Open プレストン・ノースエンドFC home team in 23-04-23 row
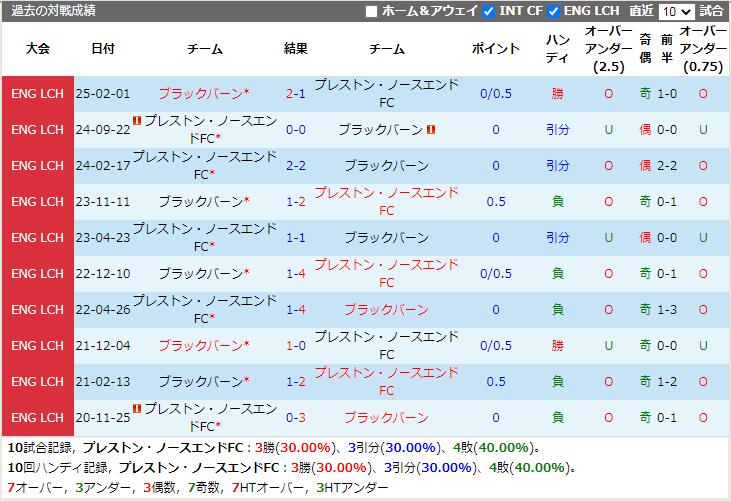Screen dimensions: 731x501 click(x=204, y=237)
